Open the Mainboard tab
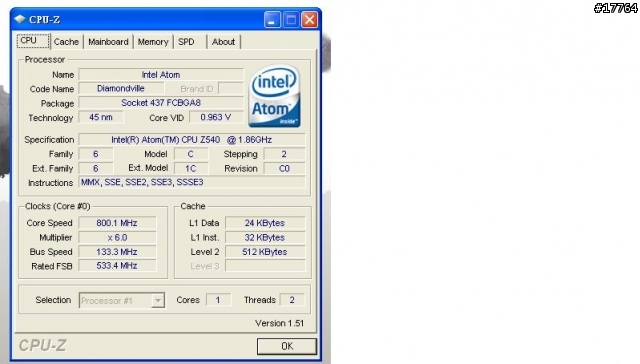Viewport: 640px width, 364px height. pyautogui.click(x=108, y=42)
